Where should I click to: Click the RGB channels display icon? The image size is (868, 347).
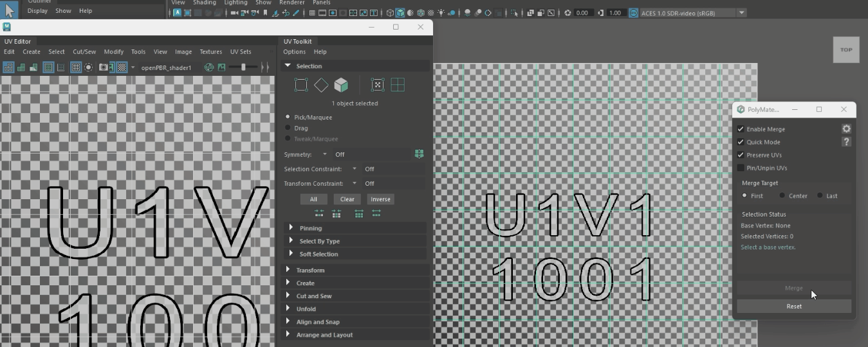208,67
